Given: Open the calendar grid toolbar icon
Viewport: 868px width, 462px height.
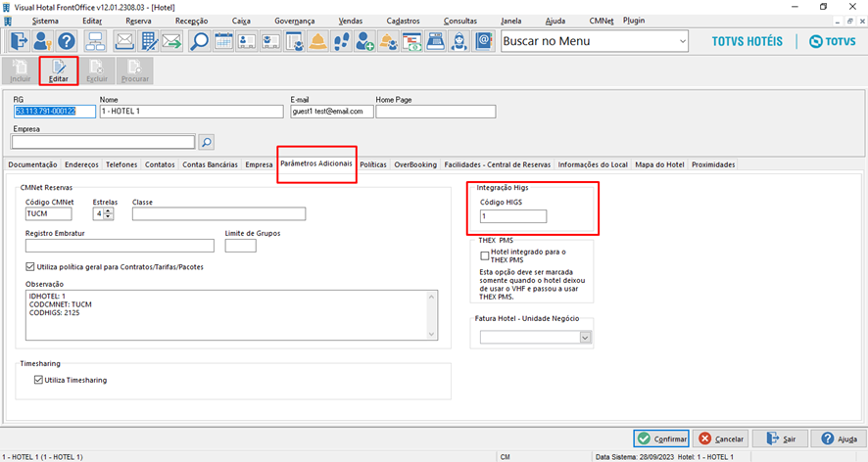Looking at the screenshot, I should click(x=223, y=41).
